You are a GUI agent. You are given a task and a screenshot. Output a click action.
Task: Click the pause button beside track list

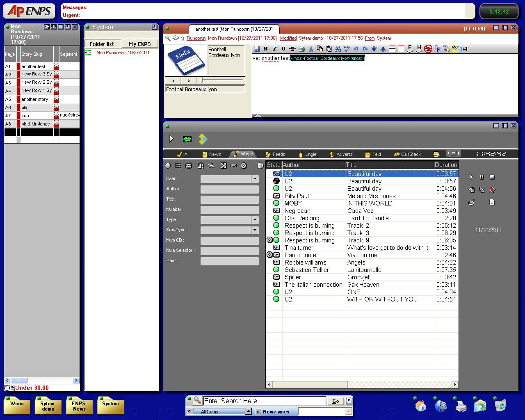pyautogui.click(x=482, y=177)
